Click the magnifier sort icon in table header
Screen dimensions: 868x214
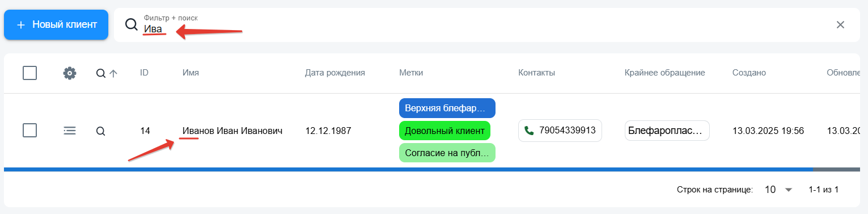coord(100,73)
